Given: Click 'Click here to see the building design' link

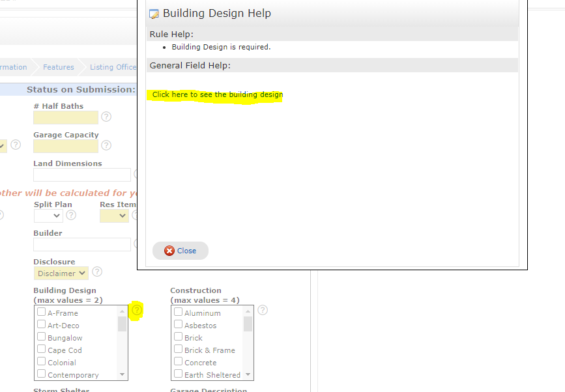Looking at the screenshot, I should point(217,94).
